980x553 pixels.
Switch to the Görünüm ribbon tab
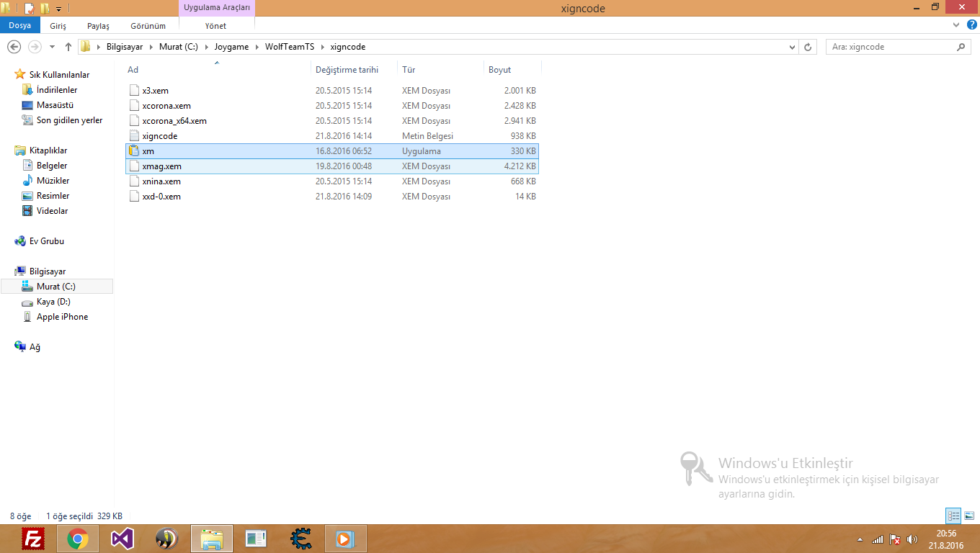click(148, 26)
